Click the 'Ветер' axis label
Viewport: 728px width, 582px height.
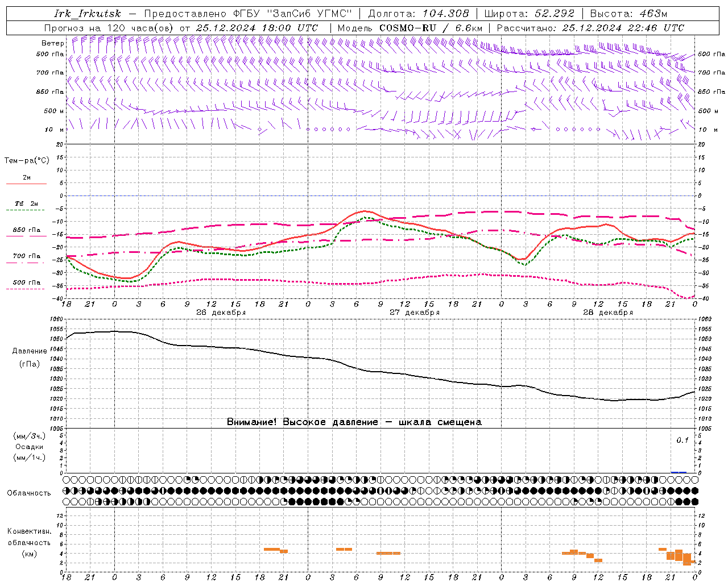(x=53, y=43)
